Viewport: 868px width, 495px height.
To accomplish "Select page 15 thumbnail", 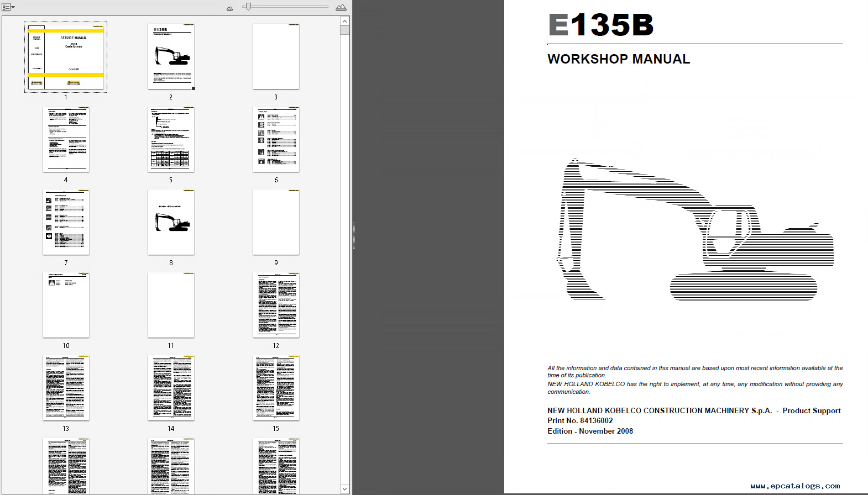I will point(276,388).
